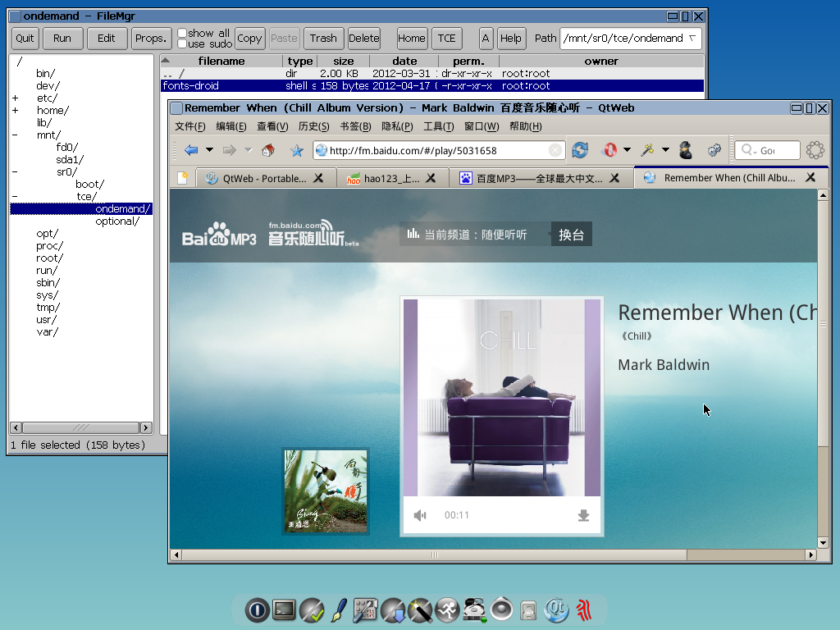The width and height of the screenshot is (840, 630).
Task: Open the back history dropdown arrow
Action: tap(209, 150)
